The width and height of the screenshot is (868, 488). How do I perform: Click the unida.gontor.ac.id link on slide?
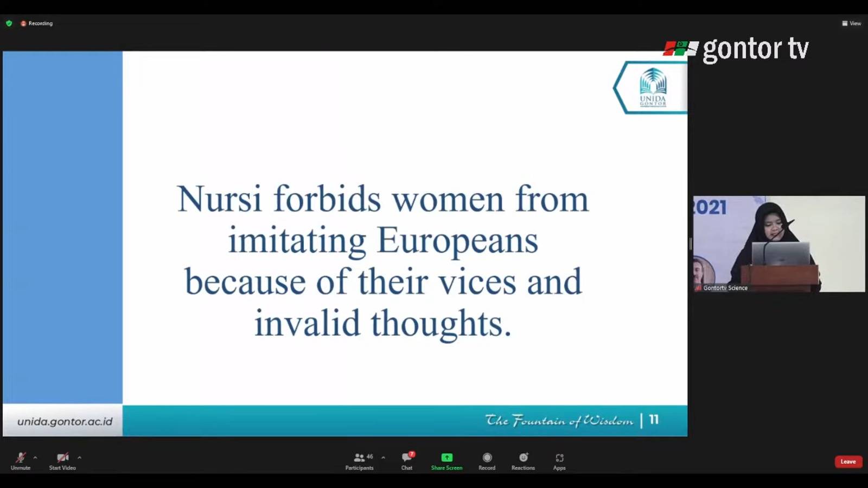[65, 421]
